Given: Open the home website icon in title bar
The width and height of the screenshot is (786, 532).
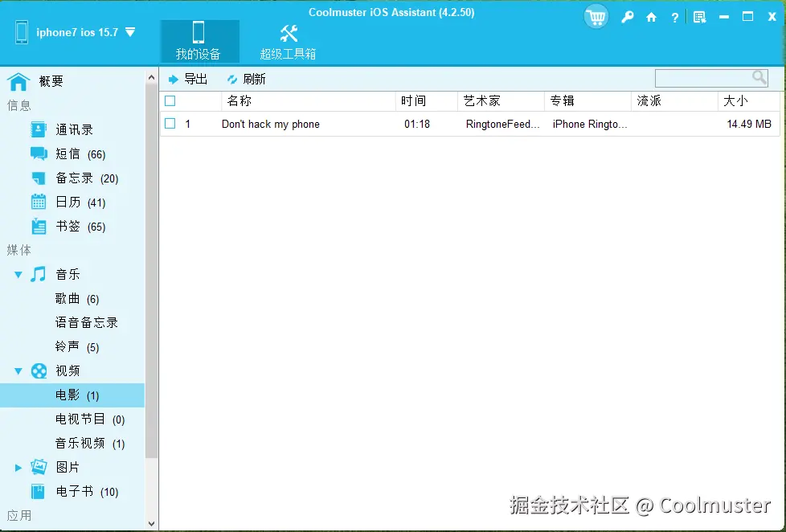Looking at the screenshot, I should [x=651, y=18].
